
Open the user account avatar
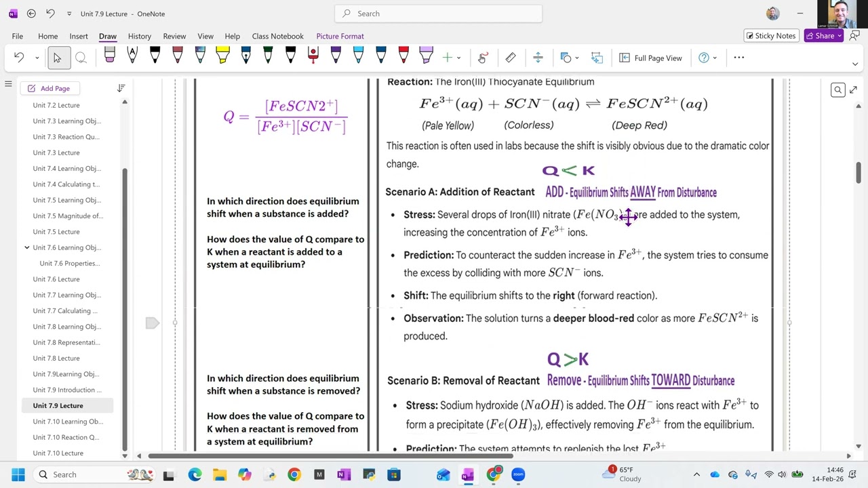[773, 14]
